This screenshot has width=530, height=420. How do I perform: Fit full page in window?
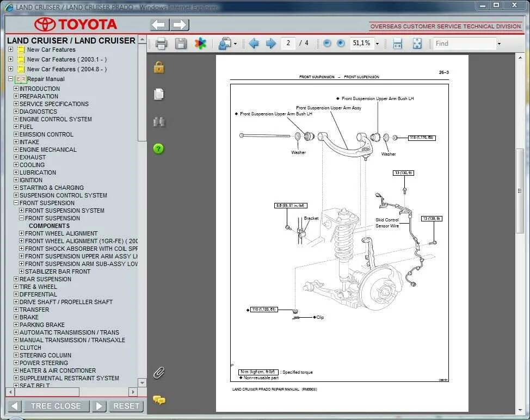pyautogui.click(x=417, y=44)
